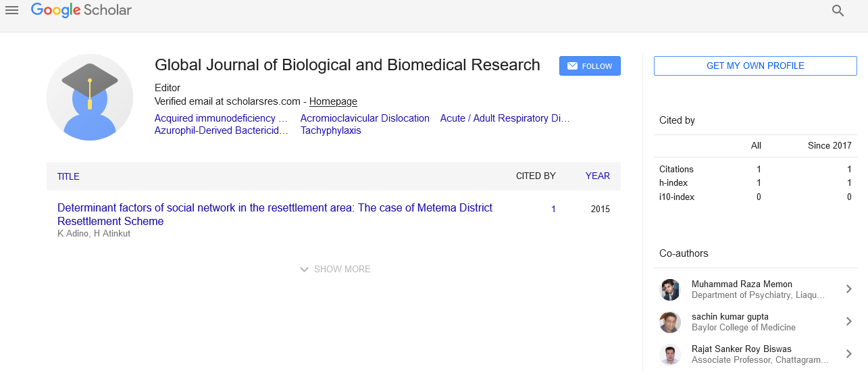Open the citation count 1 for the article

click(553, 209)
